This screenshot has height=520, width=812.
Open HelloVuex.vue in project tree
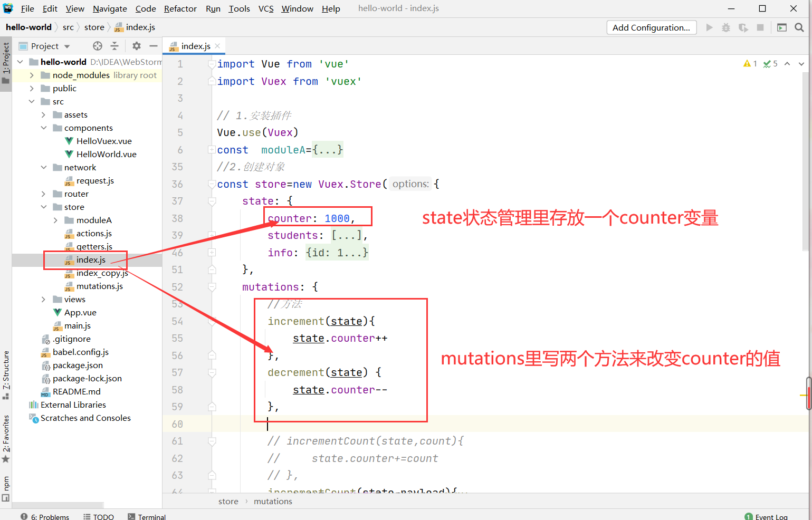pos(104,141)
